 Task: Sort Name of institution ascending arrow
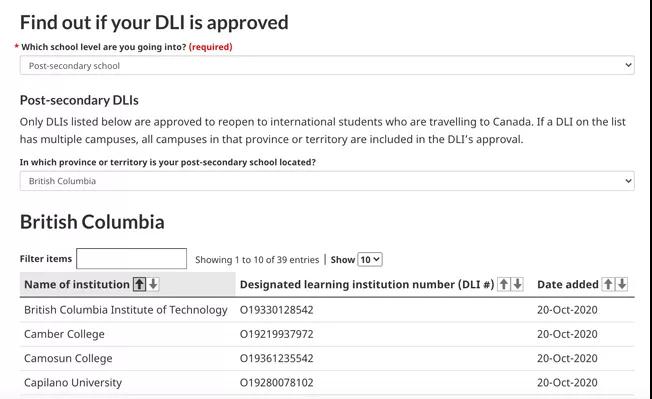click(139, 284)
